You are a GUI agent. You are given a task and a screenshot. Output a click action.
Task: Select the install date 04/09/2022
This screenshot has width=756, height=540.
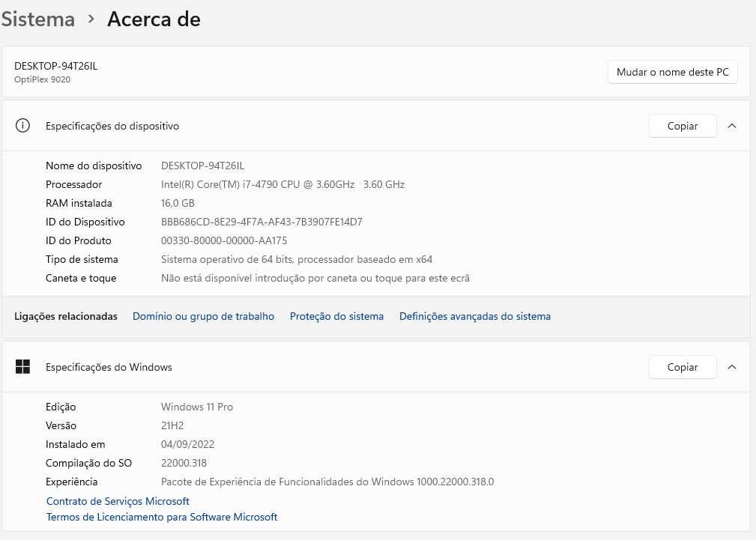[187, 445]
